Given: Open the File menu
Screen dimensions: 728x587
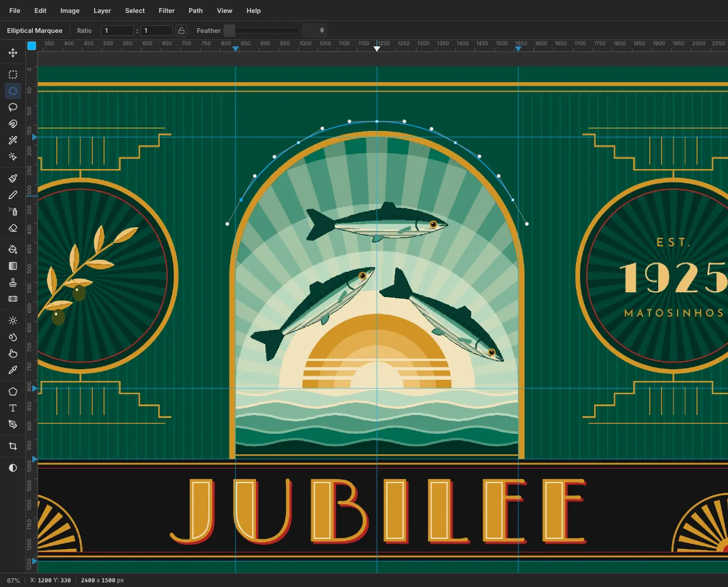Looking at the screenshot, I should coord(15,11).
